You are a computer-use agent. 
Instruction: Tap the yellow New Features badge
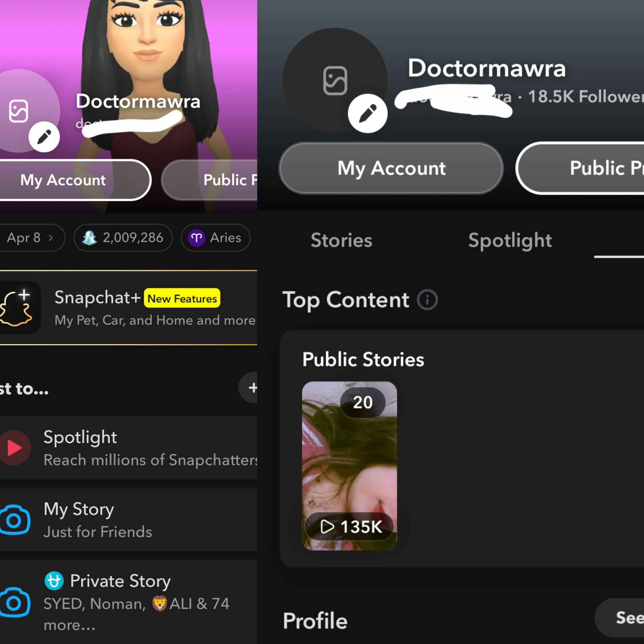(x=182, y=298)
